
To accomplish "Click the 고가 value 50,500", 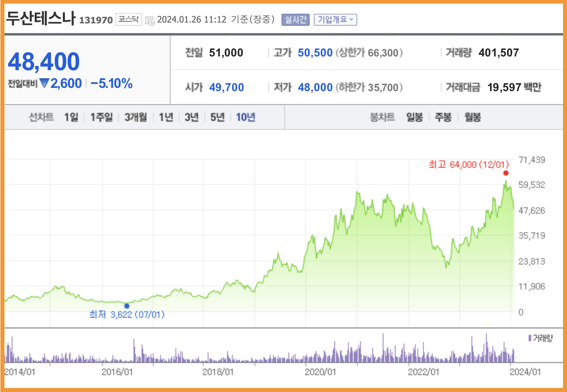I will [315, 52].
